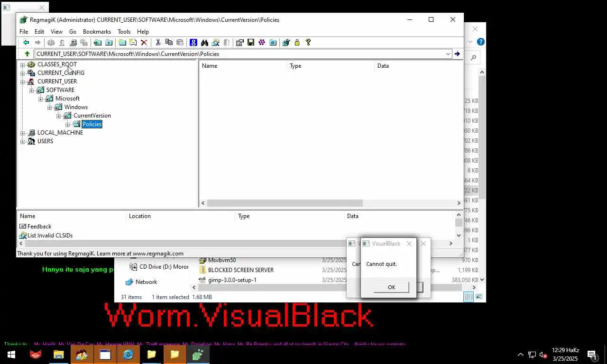The image size is (607, 364).
Task: Collapse the CurrentVersion tree node
Action: point(58,116)
